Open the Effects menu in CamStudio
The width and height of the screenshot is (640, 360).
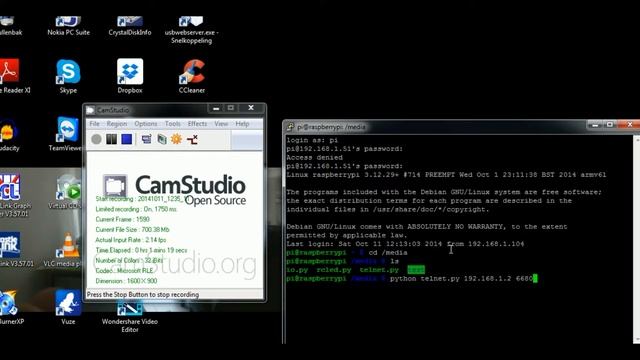pyautogui.click(x=198, y=124)
